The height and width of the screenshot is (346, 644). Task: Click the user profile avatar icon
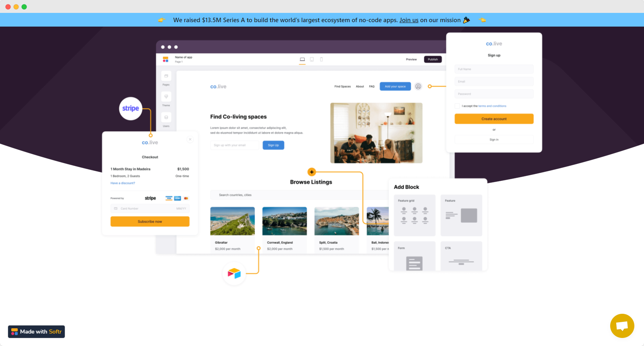click(418, 87)
